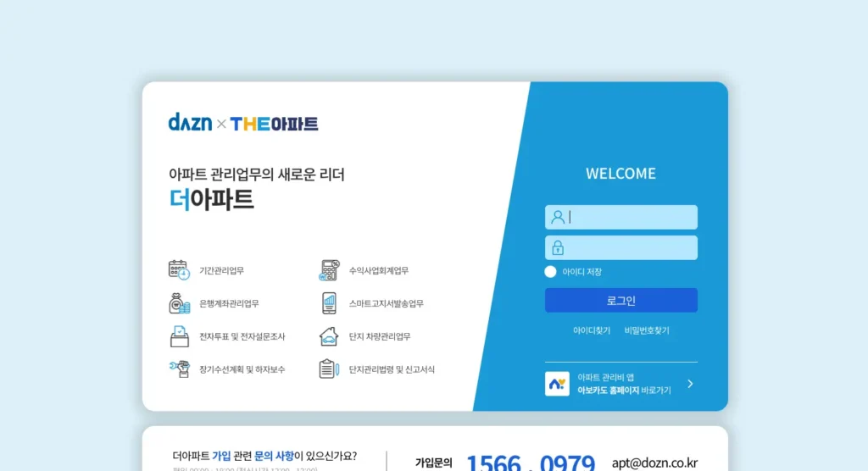Screen dimensions: 868x471
Task: Click the 단지관리법령 및 신고서식 label
Action: (392, 369)
